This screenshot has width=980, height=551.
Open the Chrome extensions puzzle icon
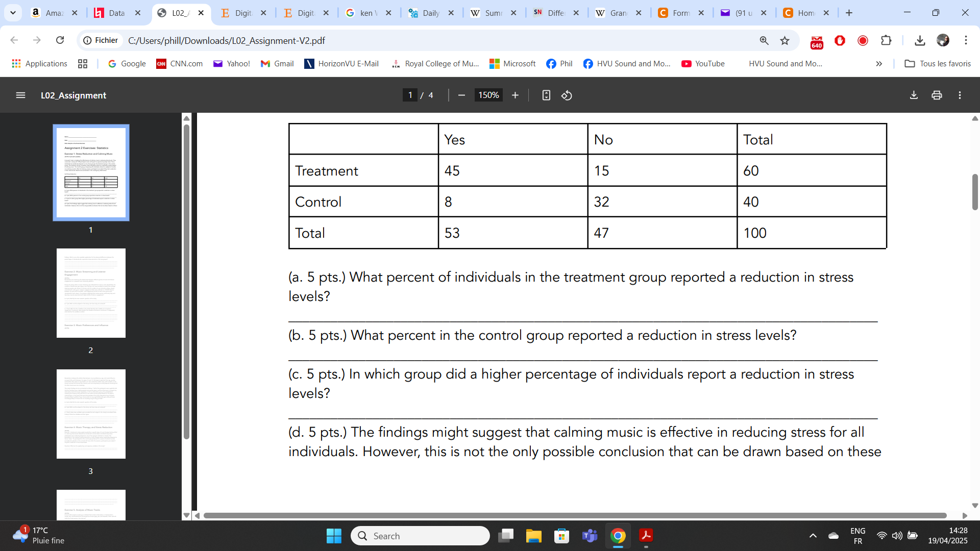[886, 40]
